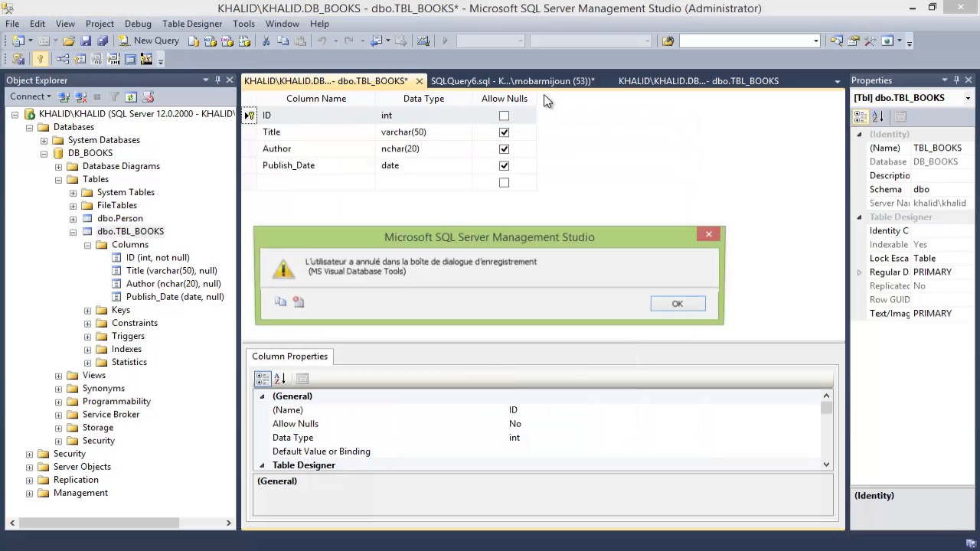This screenshot has height=551, width=980.
Task: Select Author (nchar(20), null) column node
Action: (x=174, y=284)
